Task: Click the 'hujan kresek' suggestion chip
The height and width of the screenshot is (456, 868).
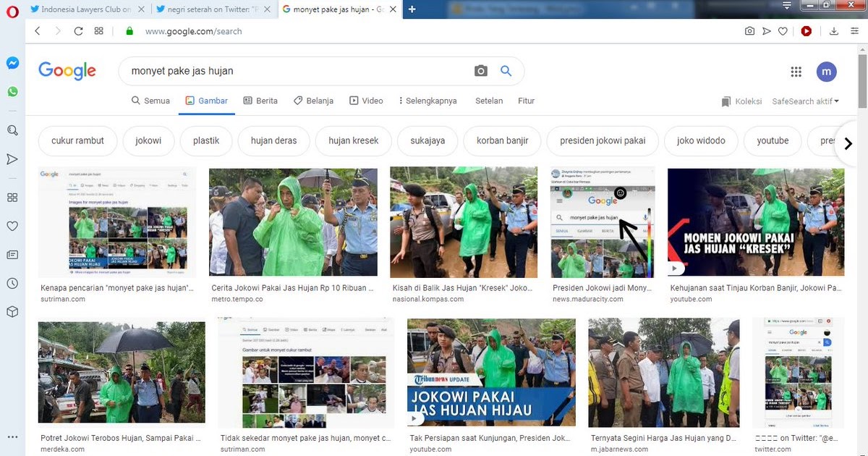Action: tap(354, 140)
